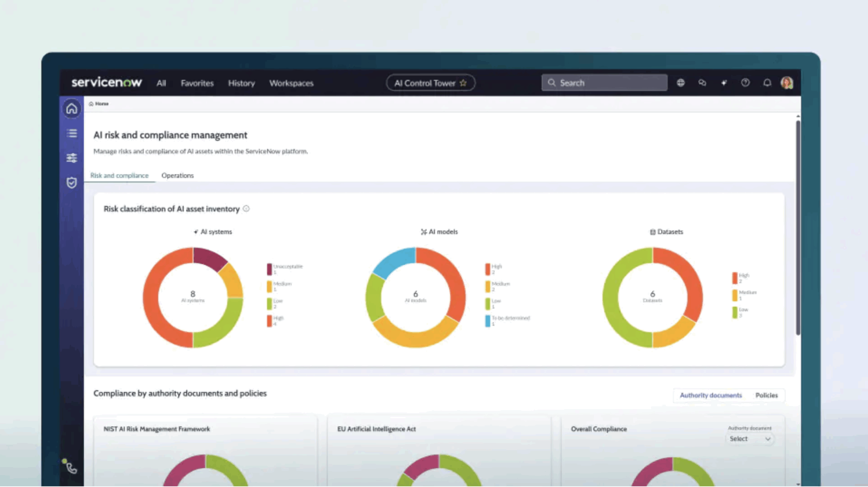Click the High legend swatch in AI models
This screenshot has width=868, height=487.
click(488, 269)
